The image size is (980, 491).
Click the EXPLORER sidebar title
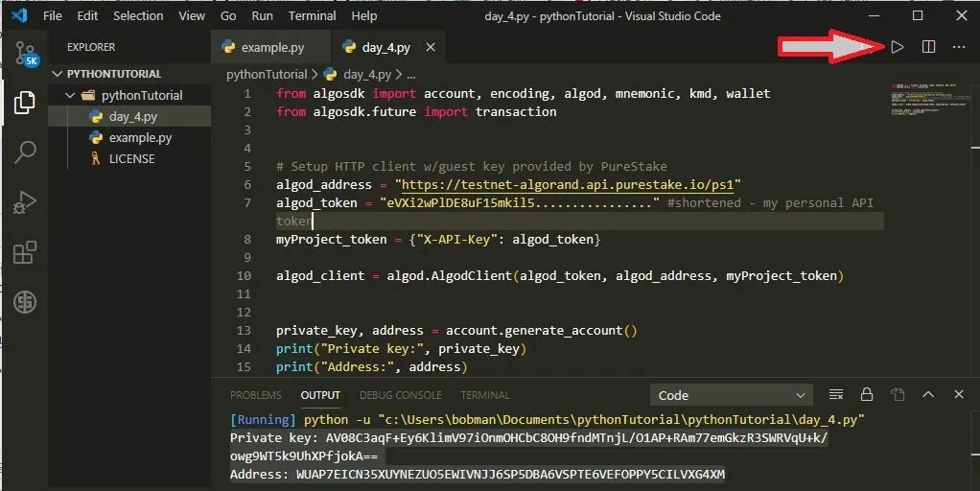[x=91, y=47]
